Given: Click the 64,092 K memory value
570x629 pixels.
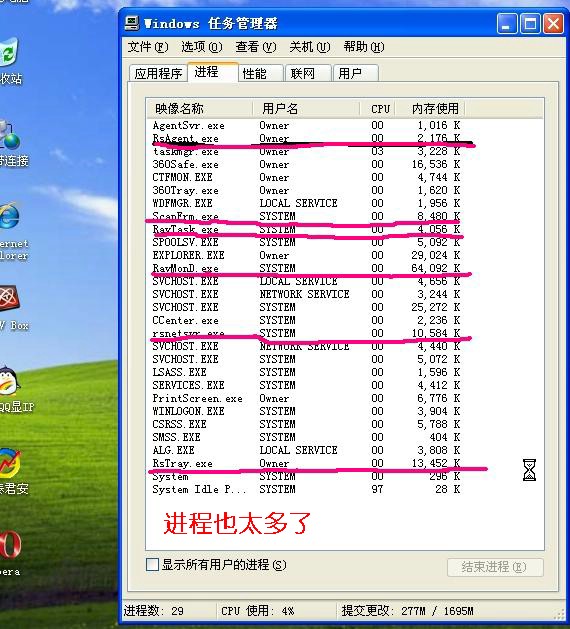Looking at the screenshot, I should tap(436, 268).
